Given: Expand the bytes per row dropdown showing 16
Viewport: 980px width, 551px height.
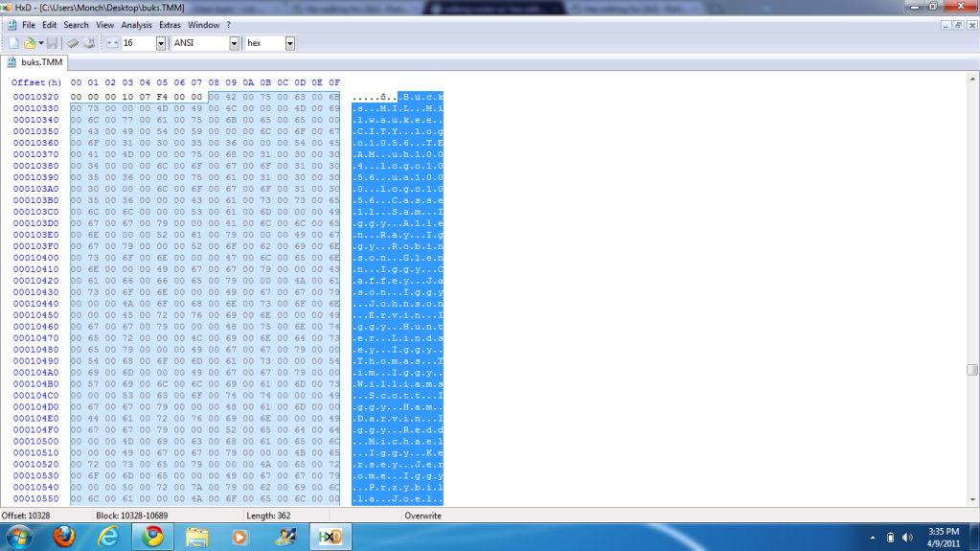Looking at the screenshot, I should (159, 43).
